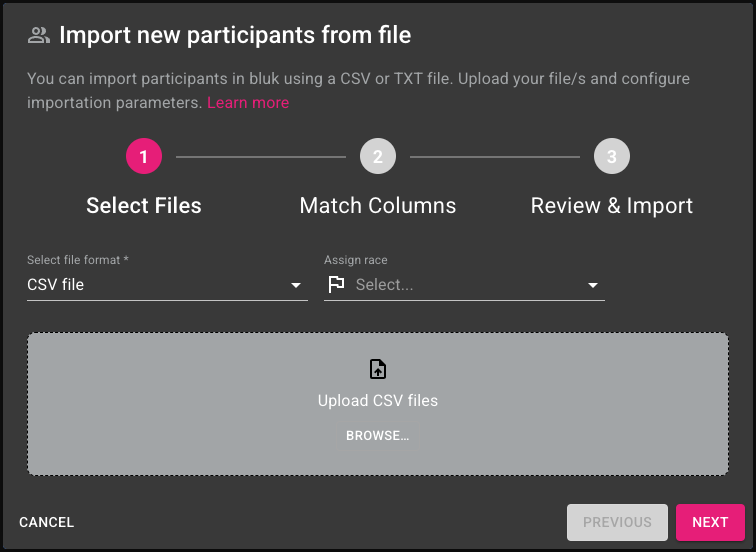This screenshot has width=756, height=552.
Task: Open the file format dropdown showing 'CSV file'
Action: tap(150, 285)
